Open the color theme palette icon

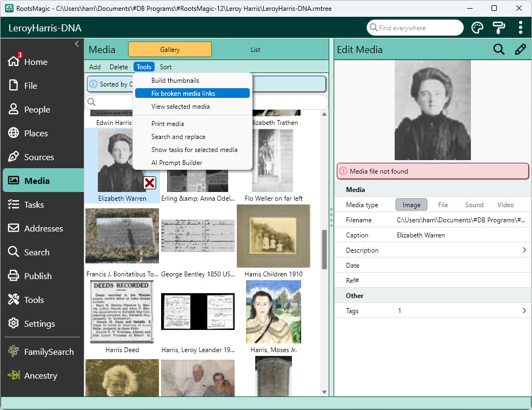click(x=477, y=28)
